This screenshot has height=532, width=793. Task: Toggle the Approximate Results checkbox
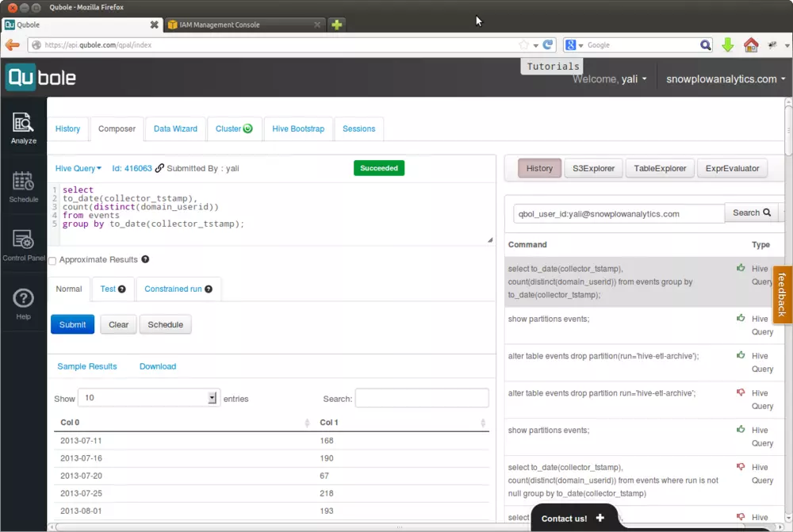[52, 261]
